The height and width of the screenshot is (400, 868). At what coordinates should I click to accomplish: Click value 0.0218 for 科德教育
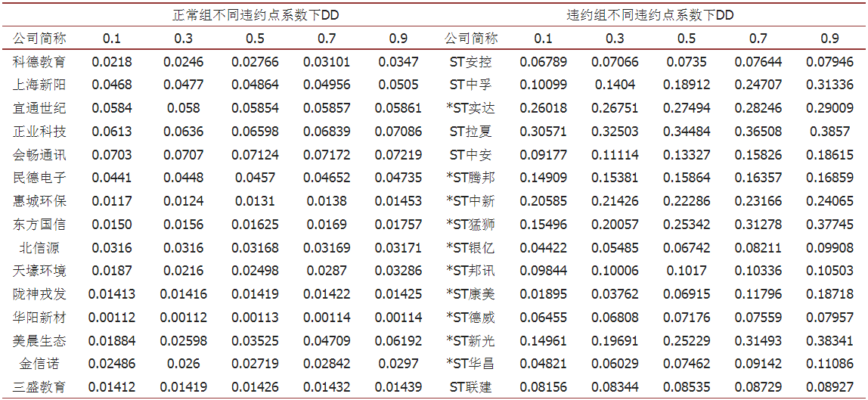coord(112,62)
